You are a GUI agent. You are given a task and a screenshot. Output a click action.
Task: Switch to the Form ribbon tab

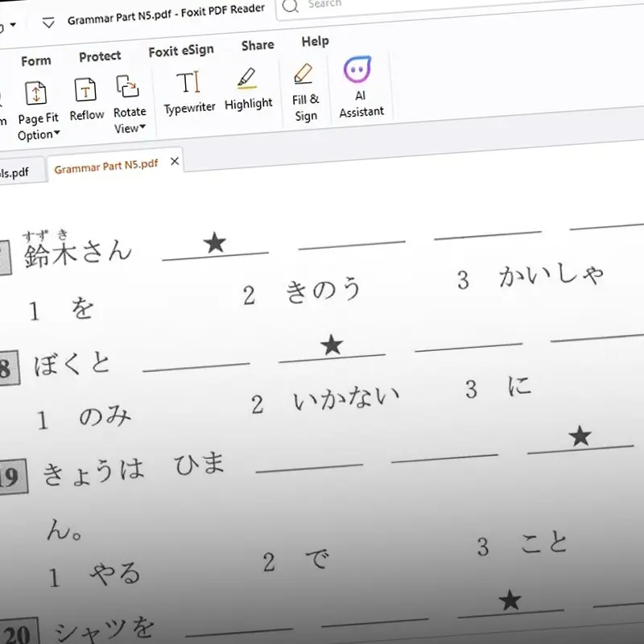(35, 61)
